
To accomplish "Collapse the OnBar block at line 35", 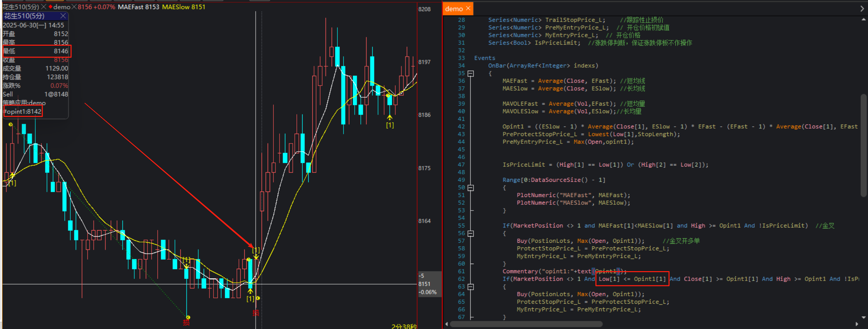I will 471,73.
